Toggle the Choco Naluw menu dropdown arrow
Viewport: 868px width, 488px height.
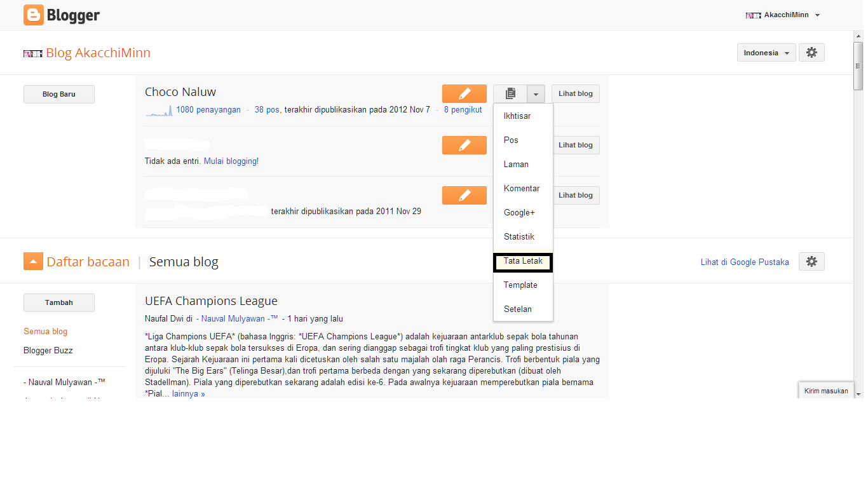[536, 93]
